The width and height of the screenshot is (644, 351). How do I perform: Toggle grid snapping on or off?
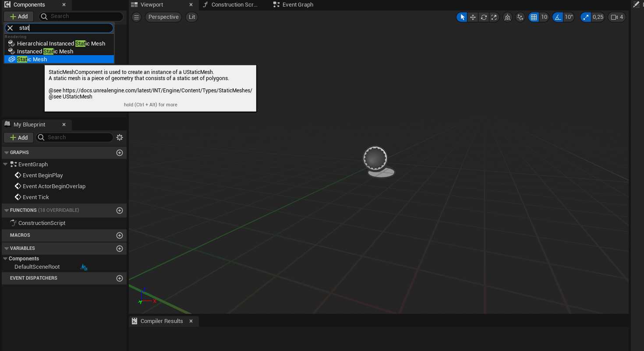click(x=533, y=17)
